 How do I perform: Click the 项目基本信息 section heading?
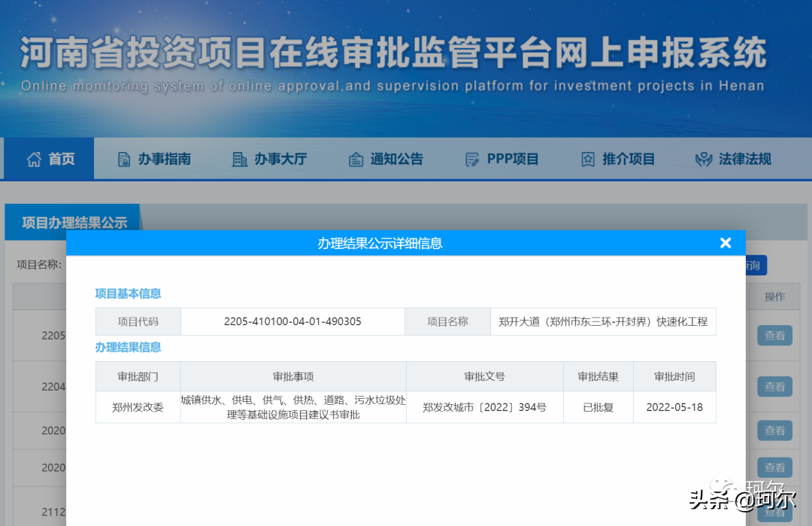(128, 293)
